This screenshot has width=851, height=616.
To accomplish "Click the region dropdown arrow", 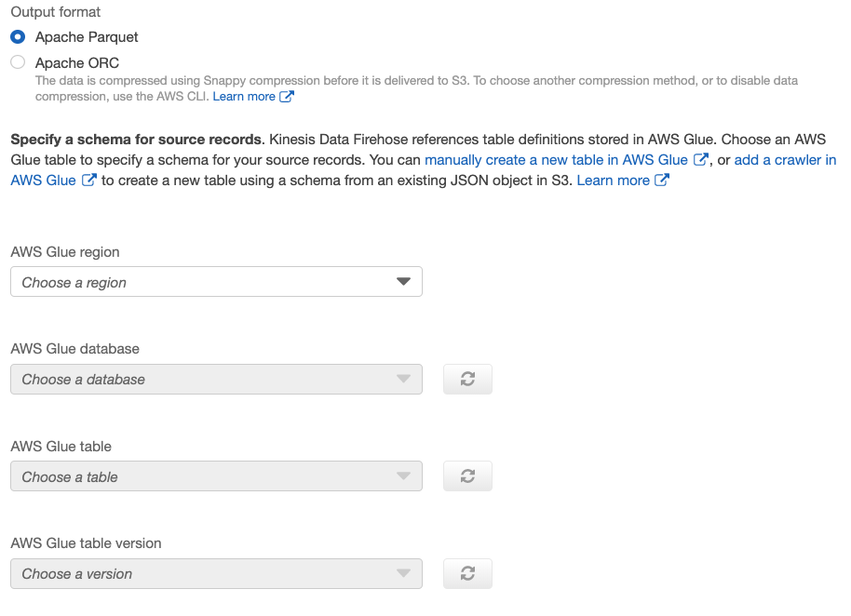I will click(x=403, y=281).
